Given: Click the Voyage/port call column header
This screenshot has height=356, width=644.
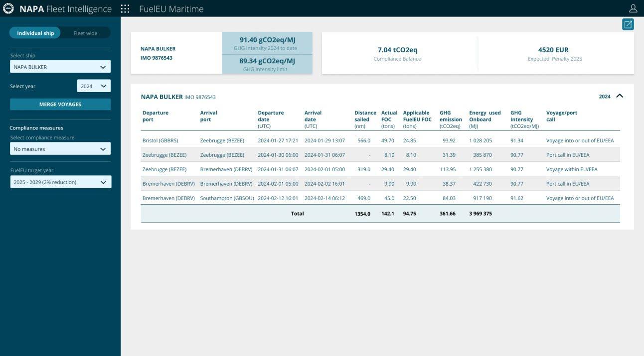Looking at the screenshot, I should 561,116.
